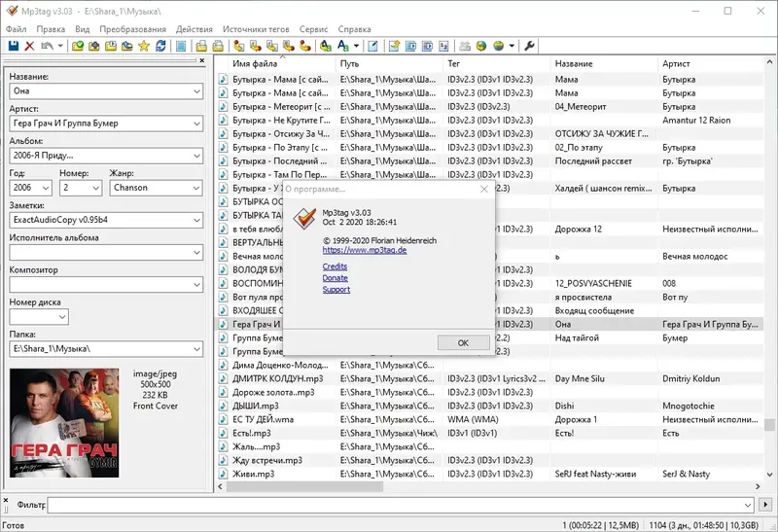Expand the Жанр dropdown showing Chanson
Screen dimensions: 778x532
(196, 188)
